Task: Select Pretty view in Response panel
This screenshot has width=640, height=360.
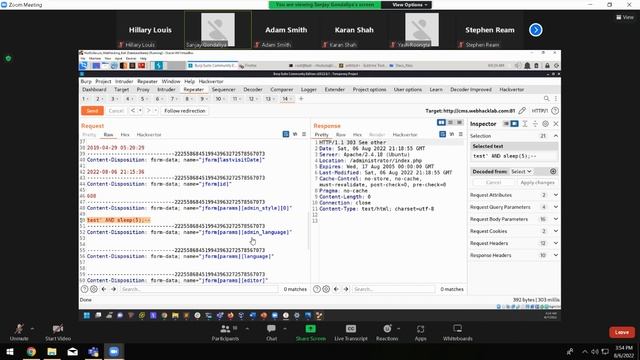Action: click(321, 134)
